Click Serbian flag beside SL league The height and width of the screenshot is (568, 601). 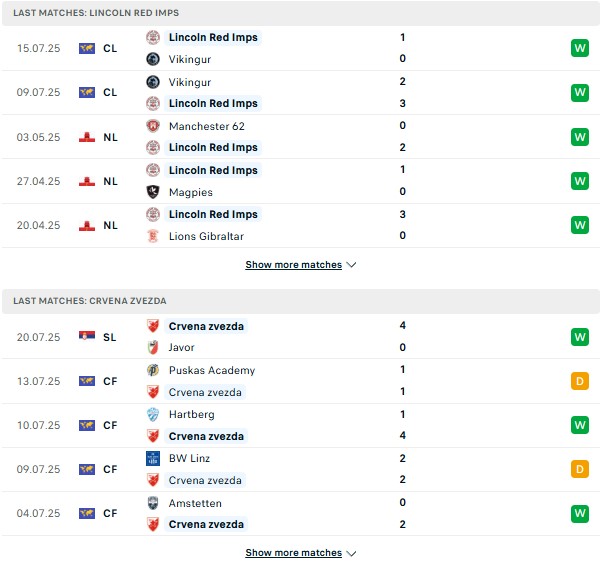click(x=87, y=337)
